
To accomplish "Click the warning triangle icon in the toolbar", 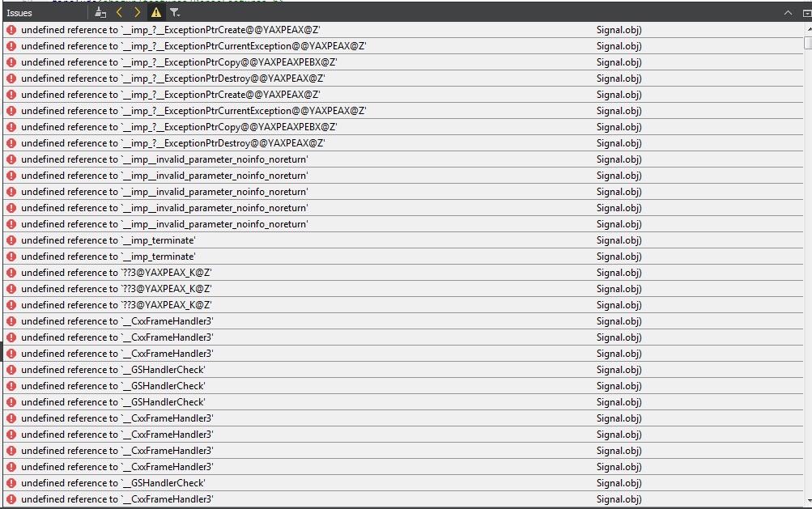I will (155, 12).
